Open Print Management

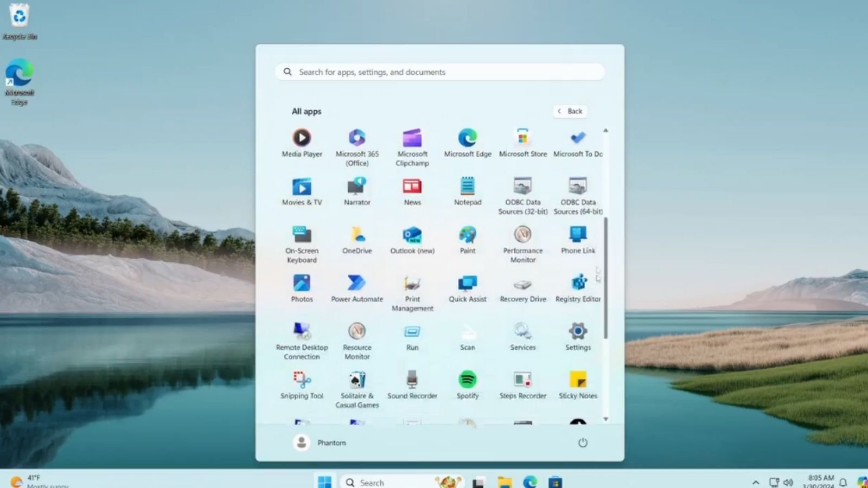[412, 292]
